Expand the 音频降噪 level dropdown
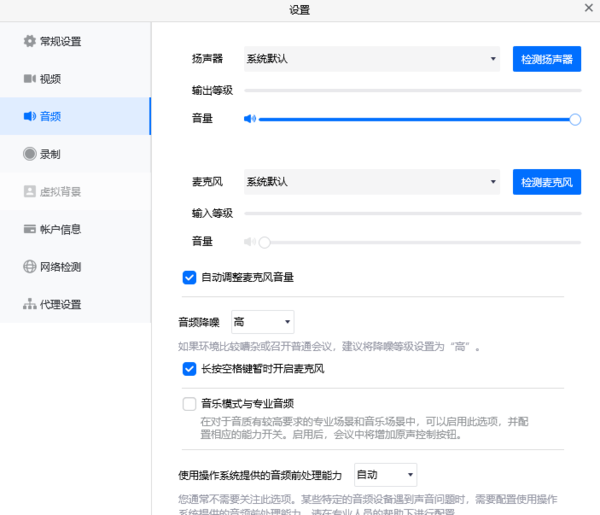The width and height of the screenshot is (600, 515). point(262,322)
